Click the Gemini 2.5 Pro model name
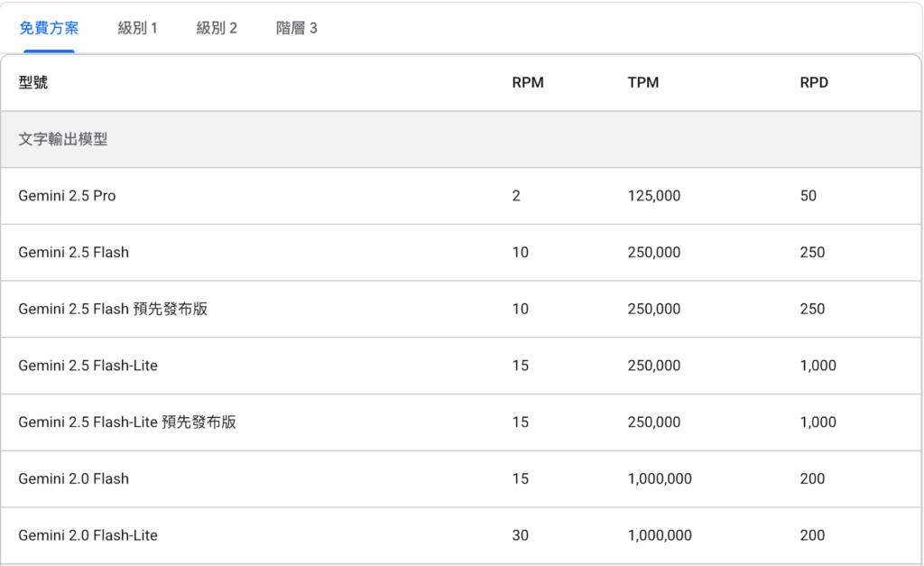The width and height of the screenshot is (924, 566). click(x=67, y=196)
